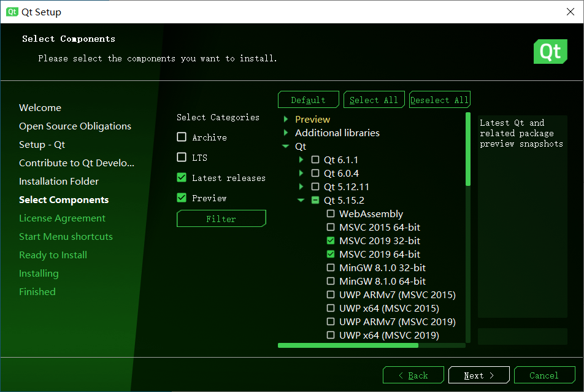Check MinGW 8.1.0 64-bit component
Viewport: 584px width, 392px height.
coord(331,281)
